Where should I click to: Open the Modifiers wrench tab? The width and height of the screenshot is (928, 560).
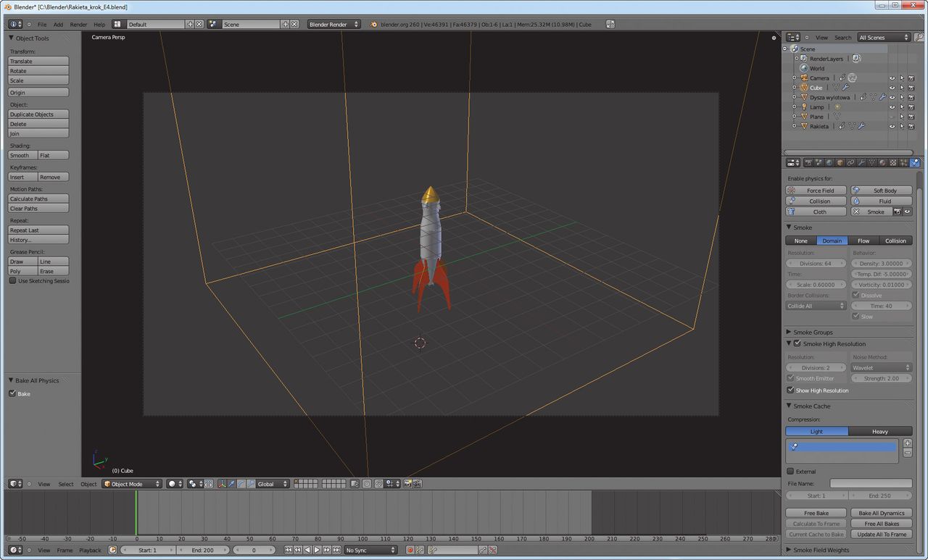point(861,163)
